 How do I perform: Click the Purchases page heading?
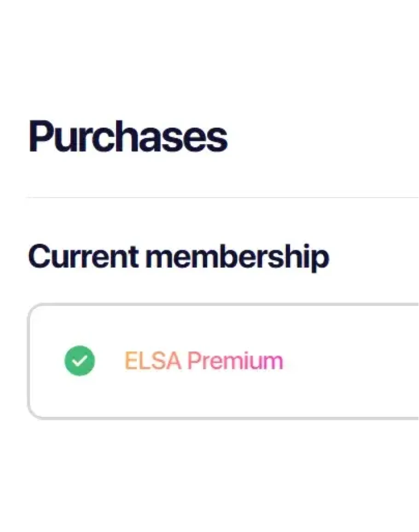tap(128, 137)
